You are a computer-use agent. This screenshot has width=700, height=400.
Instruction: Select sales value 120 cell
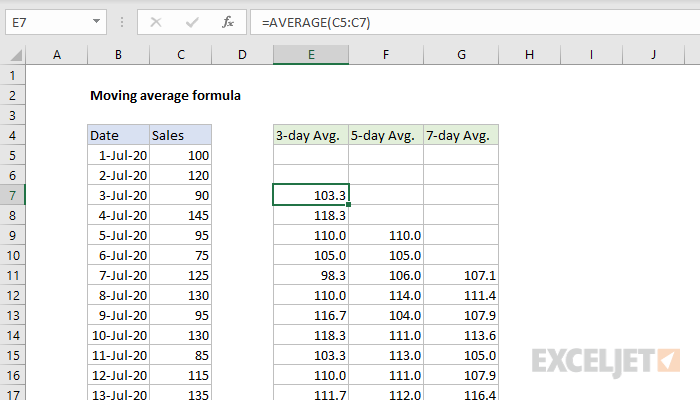pos(180,175)
